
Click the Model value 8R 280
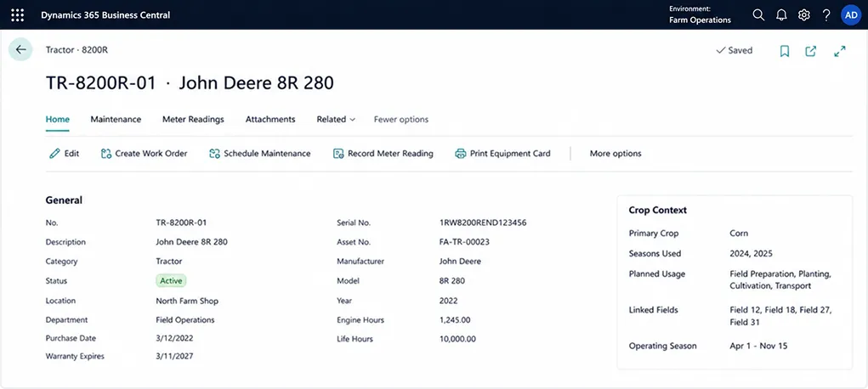tap(451, 280)
